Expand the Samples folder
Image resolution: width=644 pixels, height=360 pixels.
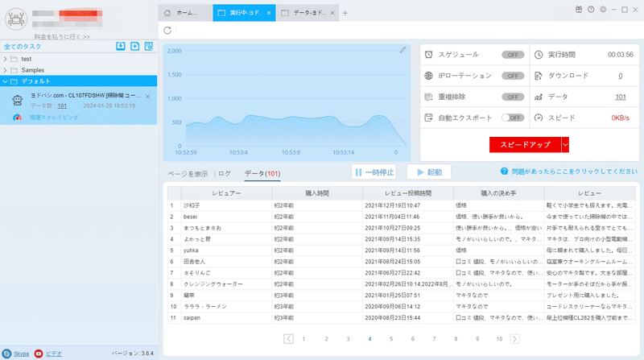[5, 70]
